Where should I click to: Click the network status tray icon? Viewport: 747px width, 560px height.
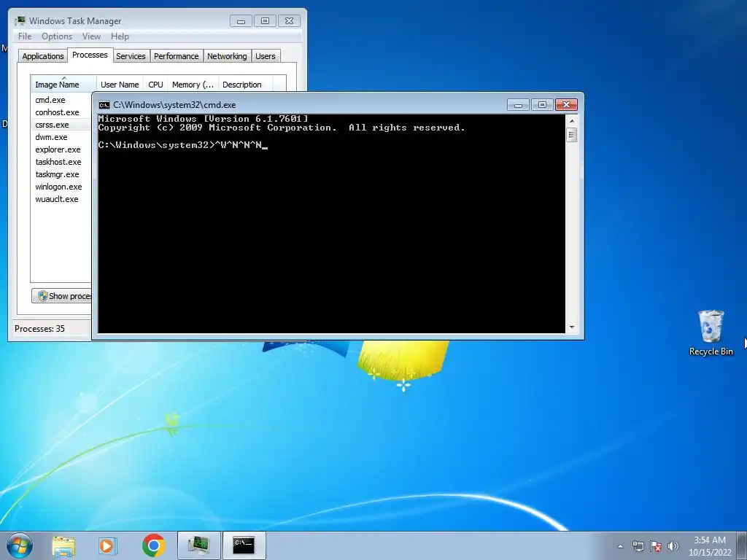coord(638,546)
